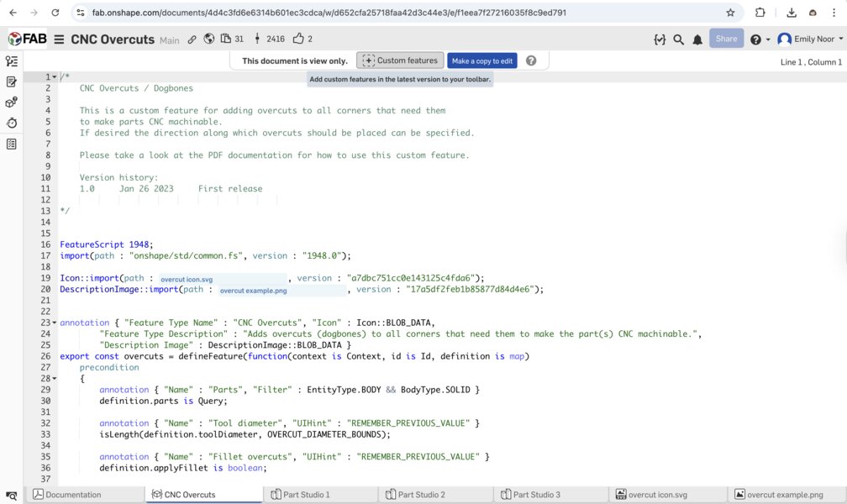The width and height of the screenshot is (847, 504).
Task: Open browser profile avatar
Action: pyautogui.click(x=813, y=13)
